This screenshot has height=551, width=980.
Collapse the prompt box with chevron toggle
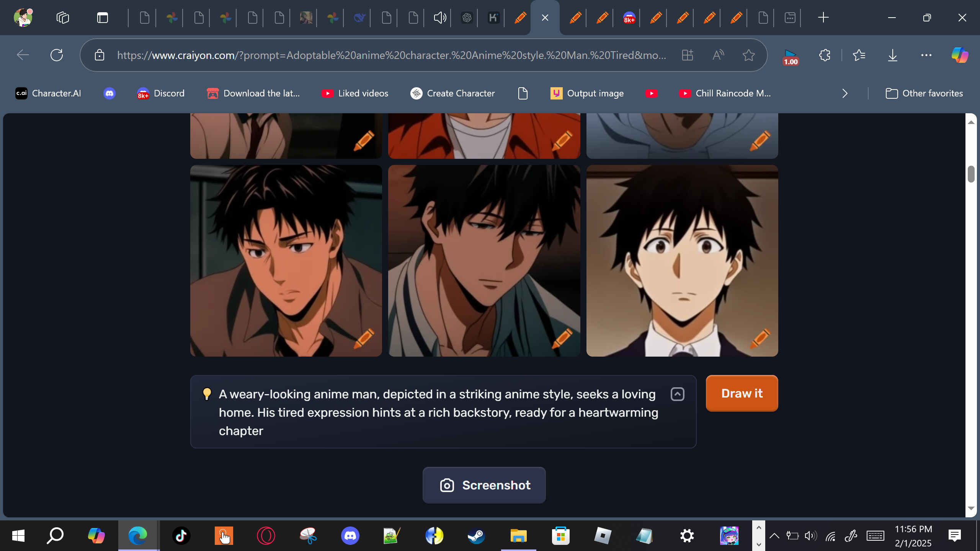pyautogui.click(x=677, y=394)
